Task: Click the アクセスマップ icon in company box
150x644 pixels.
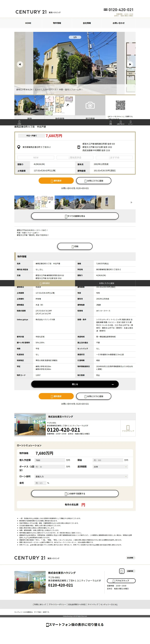Action: click(128, 428)
